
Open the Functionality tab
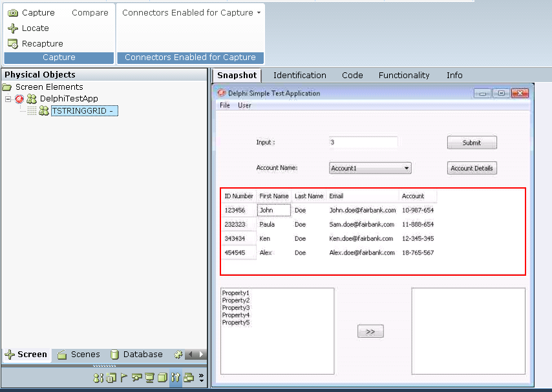(403, 76)
